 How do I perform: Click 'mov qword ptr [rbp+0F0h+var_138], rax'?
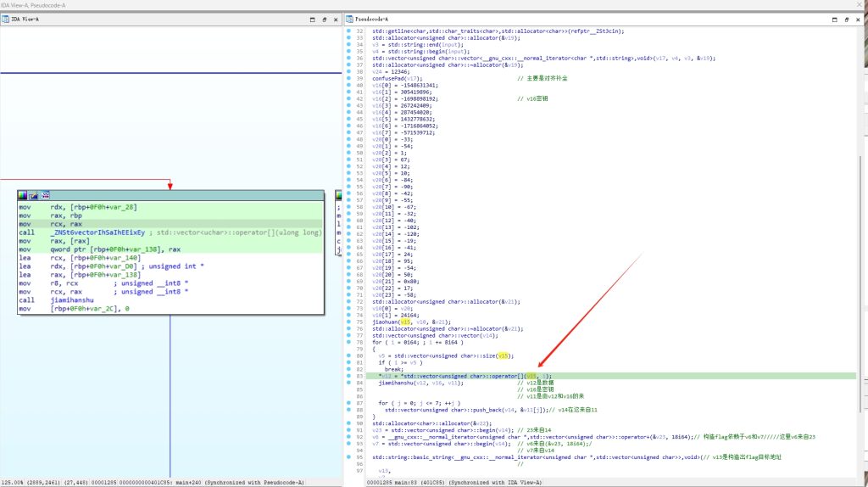[x=100, y=250]
